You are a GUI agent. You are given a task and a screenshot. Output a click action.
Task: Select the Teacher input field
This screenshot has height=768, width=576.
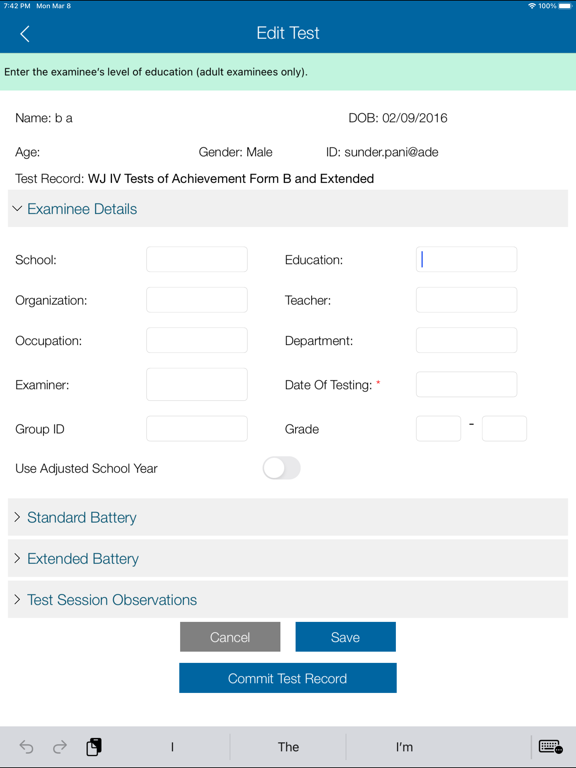pos(466,300)
